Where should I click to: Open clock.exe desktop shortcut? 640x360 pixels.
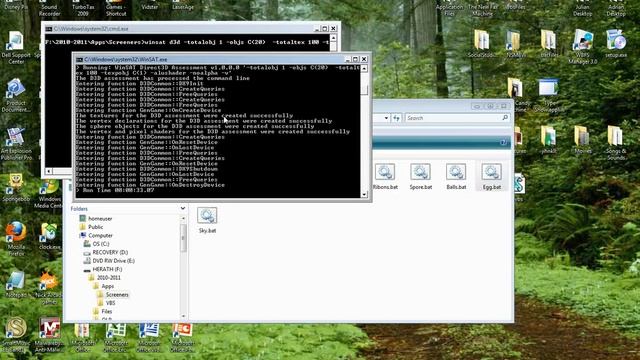pos(49,236)
